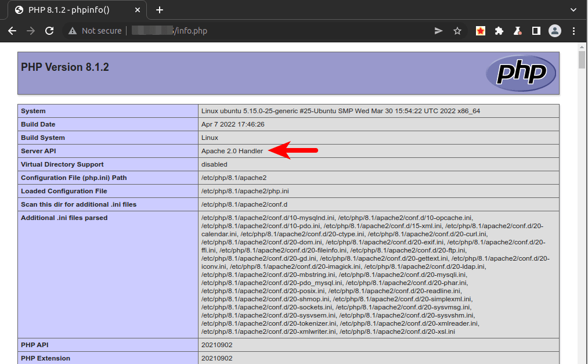Image resolution: width=588 pixels, height=364 pixels.
Task: Click the Not secure warning icon
Action: [73, 31]
